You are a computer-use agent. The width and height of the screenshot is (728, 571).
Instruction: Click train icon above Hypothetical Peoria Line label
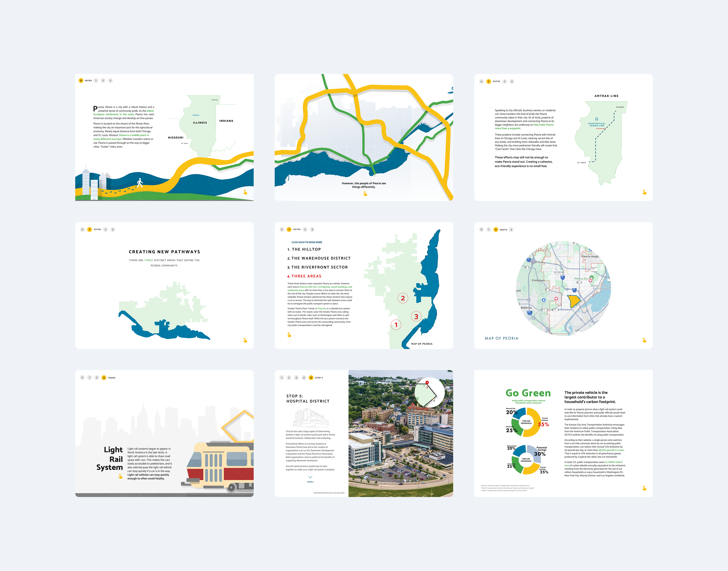pos(596,119)
